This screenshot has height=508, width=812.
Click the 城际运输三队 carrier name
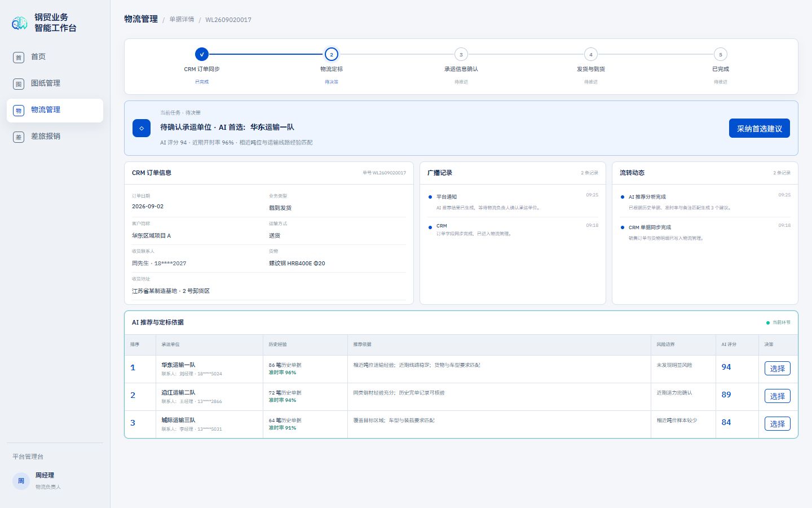178,421
